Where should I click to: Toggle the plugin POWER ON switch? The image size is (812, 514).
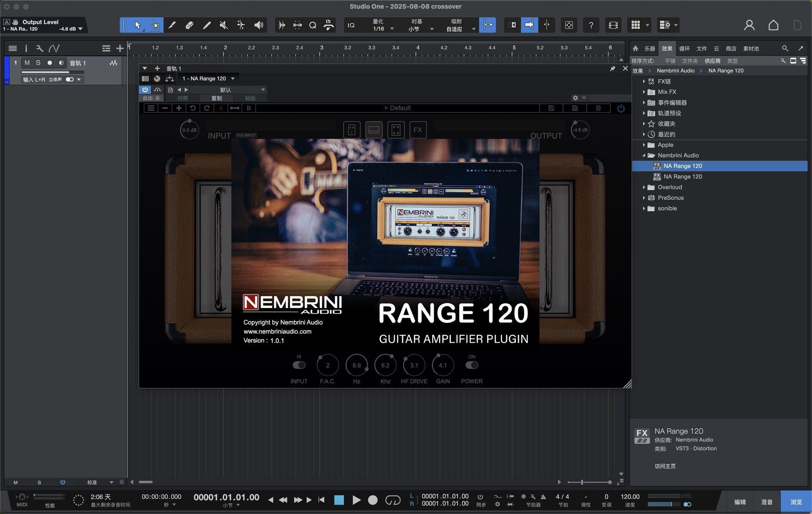[472, 365]
